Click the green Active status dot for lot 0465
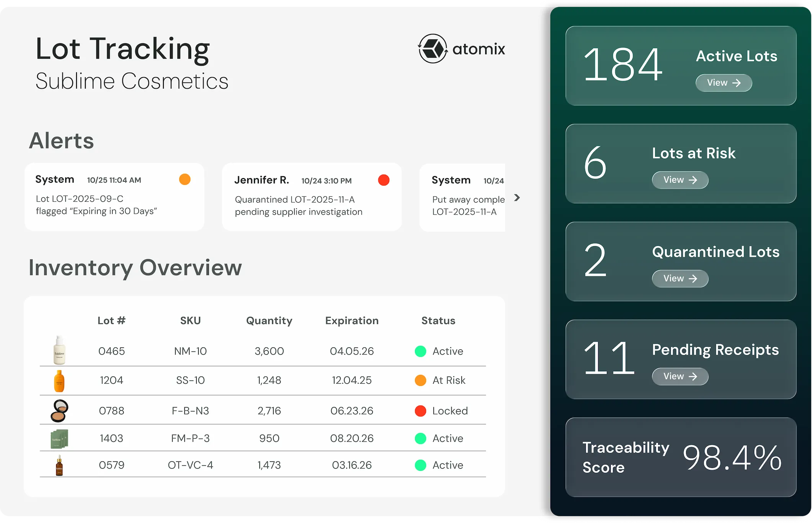 coord(421,351)
